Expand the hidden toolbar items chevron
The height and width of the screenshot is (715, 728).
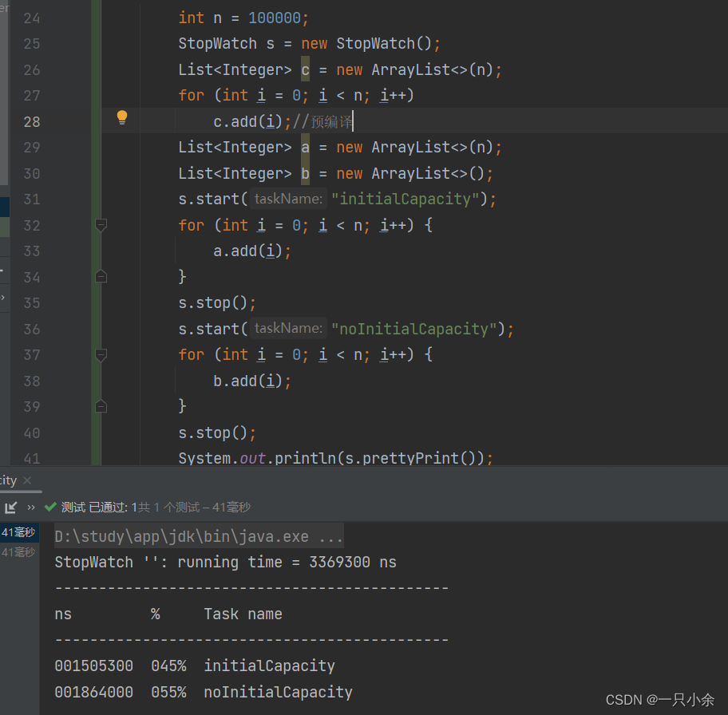click(x=31, y=508)
